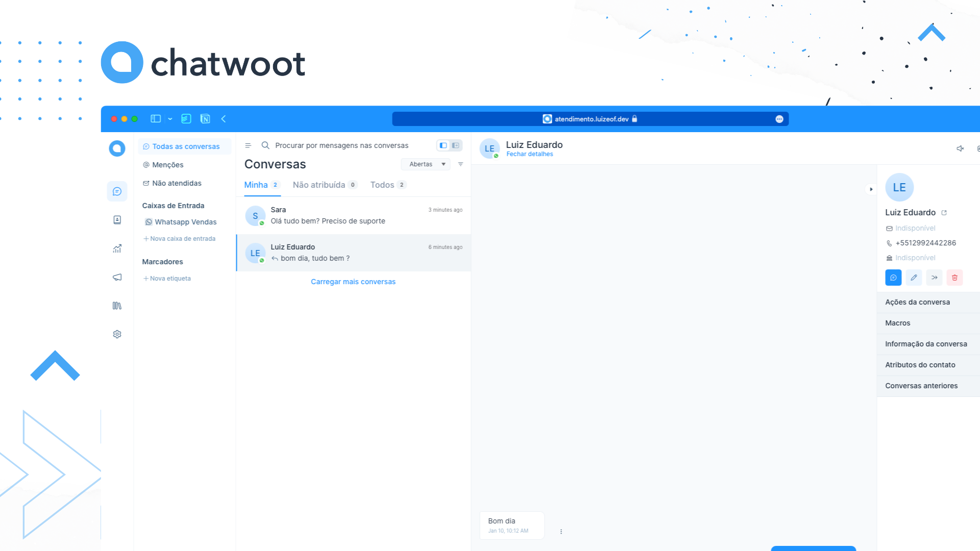The width and height of the screenshot is (980, 551).
Task: Click Carregar mais conversas
Action: (x=353, y=282)
